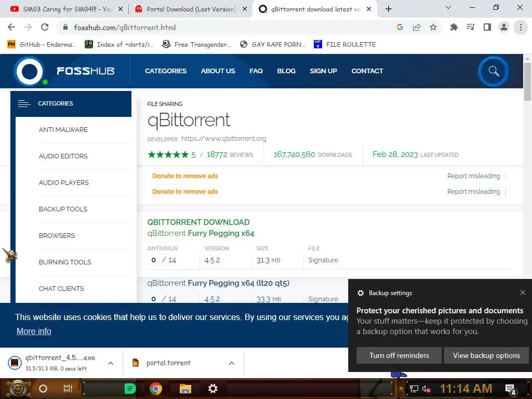Open Chrome from the taskbar

point(156,389)
